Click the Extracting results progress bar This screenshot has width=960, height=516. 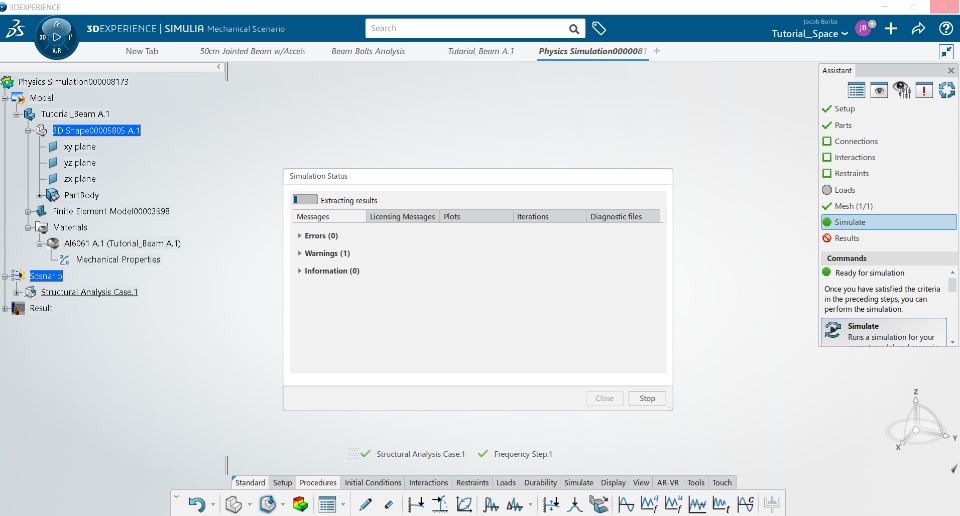(x=305, y=200)
